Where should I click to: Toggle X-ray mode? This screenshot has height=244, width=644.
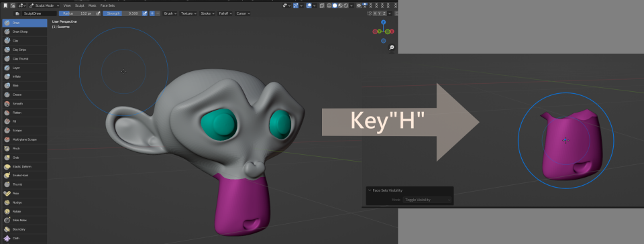[322, 6]
